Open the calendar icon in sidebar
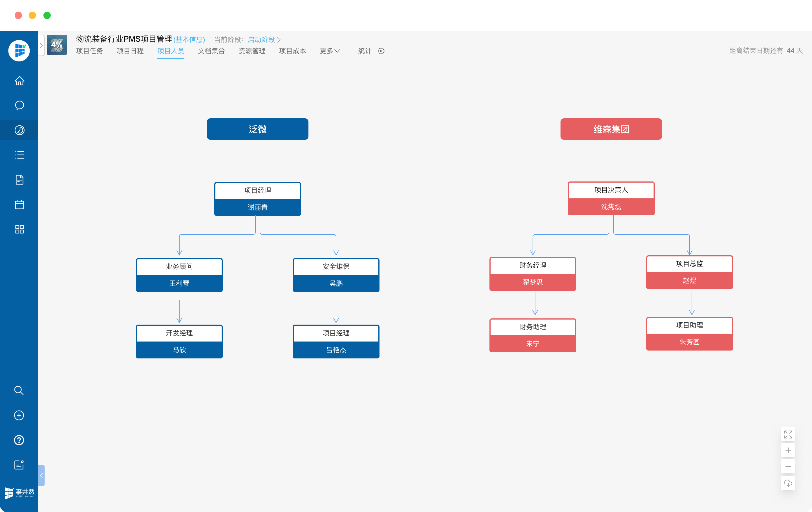This screenshot has width=812, height=512. pos(19,205)
